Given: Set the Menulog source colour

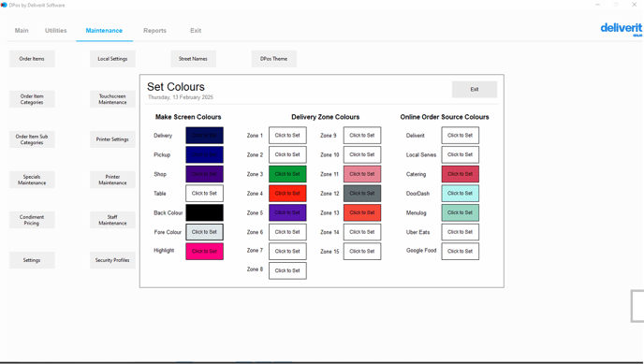Looking at the screenshot, I should (x=460, y=212).
